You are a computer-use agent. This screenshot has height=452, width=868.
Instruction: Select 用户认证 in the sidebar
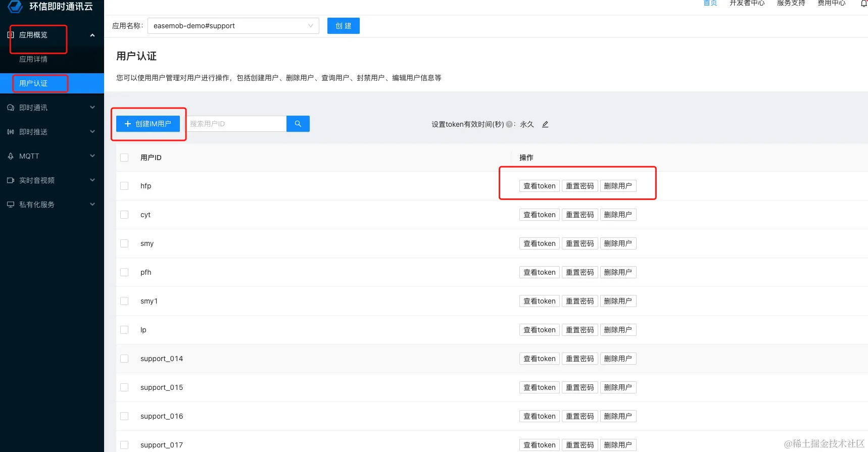pyautogui.click(x=33, y=83)
